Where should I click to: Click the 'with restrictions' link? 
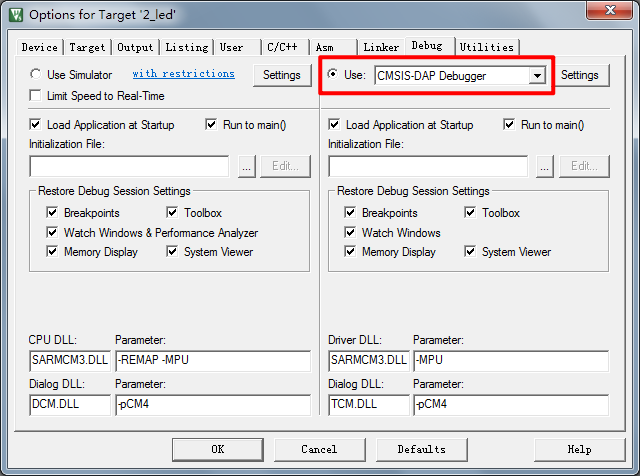pyautogui.click(x=183, y=74)
